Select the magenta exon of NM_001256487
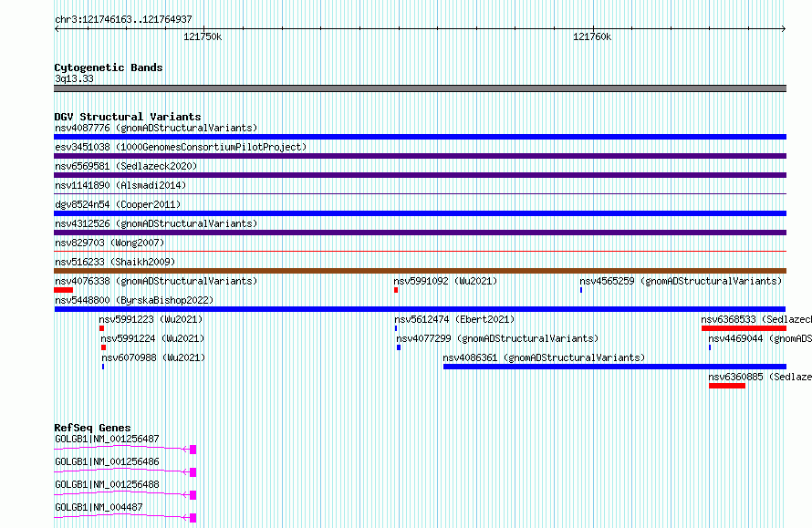812x528 pixels. tap(193, 450)
